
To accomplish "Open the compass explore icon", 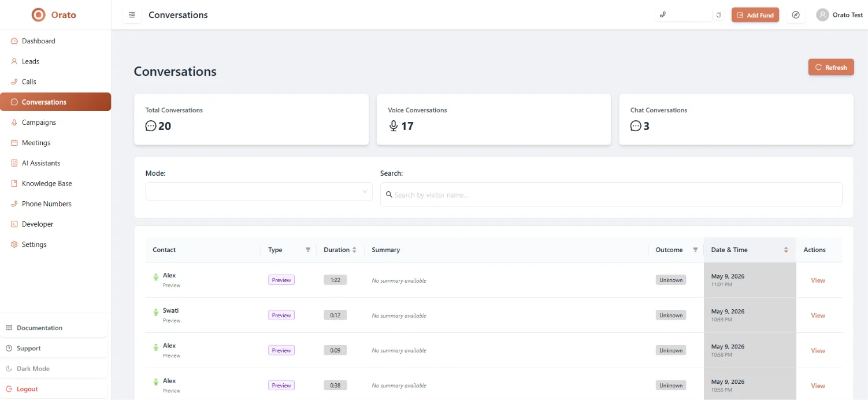I will click(796, 15).
